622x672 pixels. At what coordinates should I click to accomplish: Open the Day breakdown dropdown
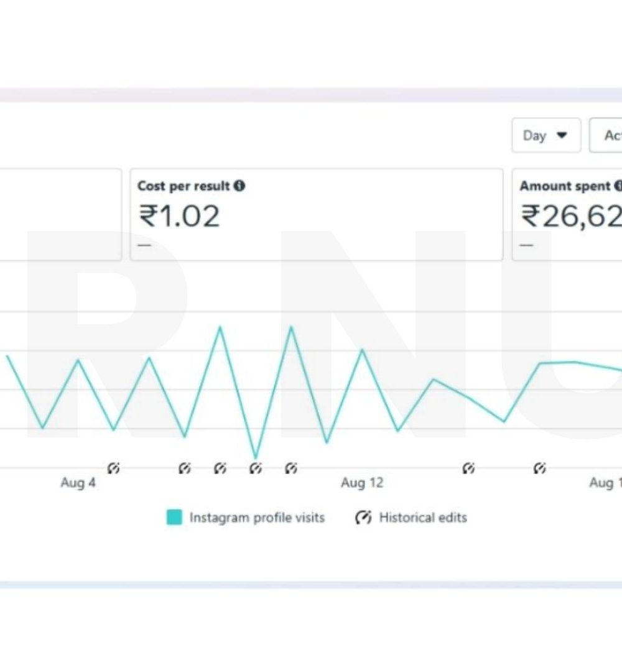546,136
